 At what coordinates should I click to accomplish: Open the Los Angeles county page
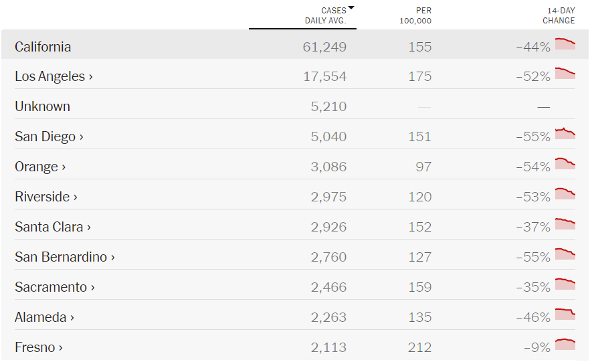click(x=54, y=76)
